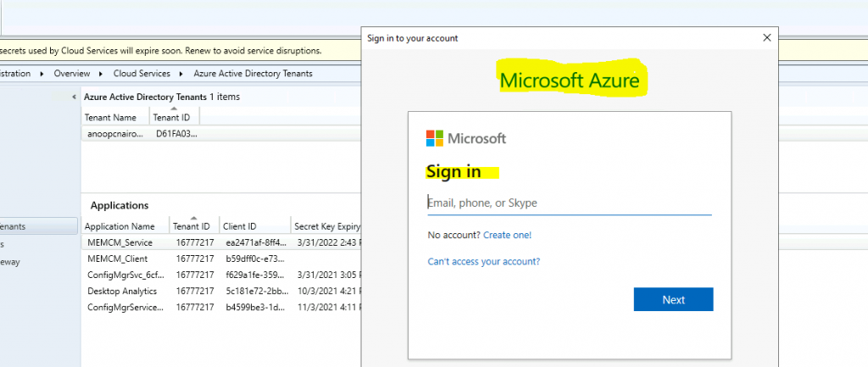Select the Tenants node in navigation pane

(x=39, y=226)
